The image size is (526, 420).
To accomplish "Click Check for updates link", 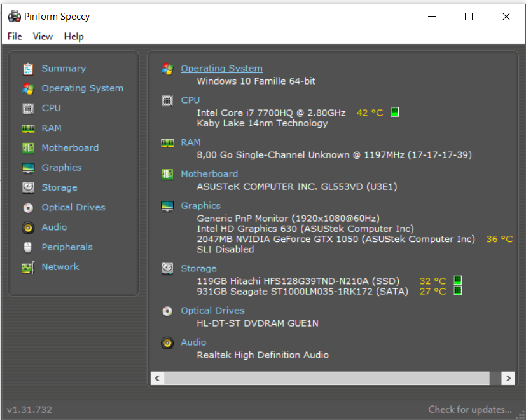I will point(469,409).
